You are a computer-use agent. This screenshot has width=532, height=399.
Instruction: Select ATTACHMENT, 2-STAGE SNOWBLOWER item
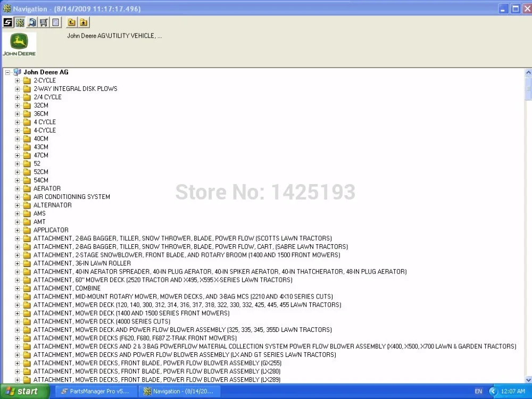[x=187, y=255]
